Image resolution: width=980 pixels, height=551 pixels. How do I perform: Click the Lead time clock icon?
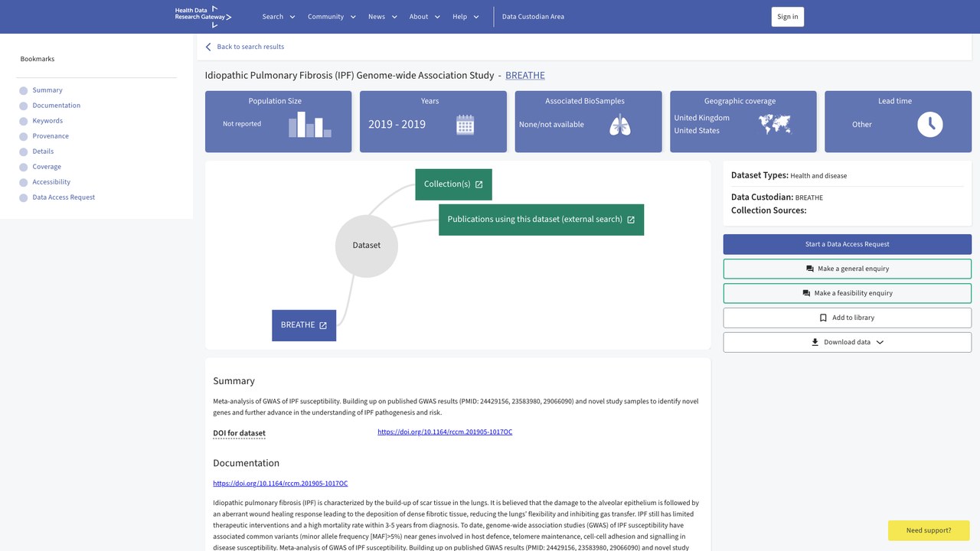pyautogui.click(x=930, y=125)
